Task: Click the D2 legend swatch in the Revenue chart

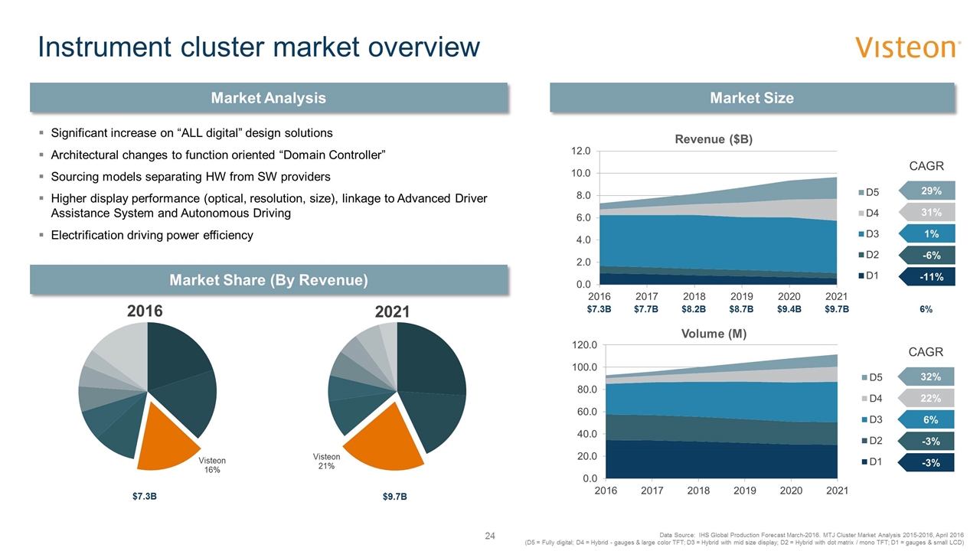Action: 863,254
